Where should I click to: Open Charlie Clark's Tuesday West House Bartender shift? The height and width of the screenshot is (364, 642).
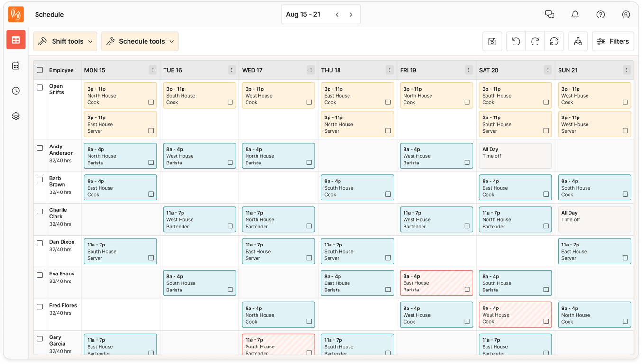[x=200, y=219]
